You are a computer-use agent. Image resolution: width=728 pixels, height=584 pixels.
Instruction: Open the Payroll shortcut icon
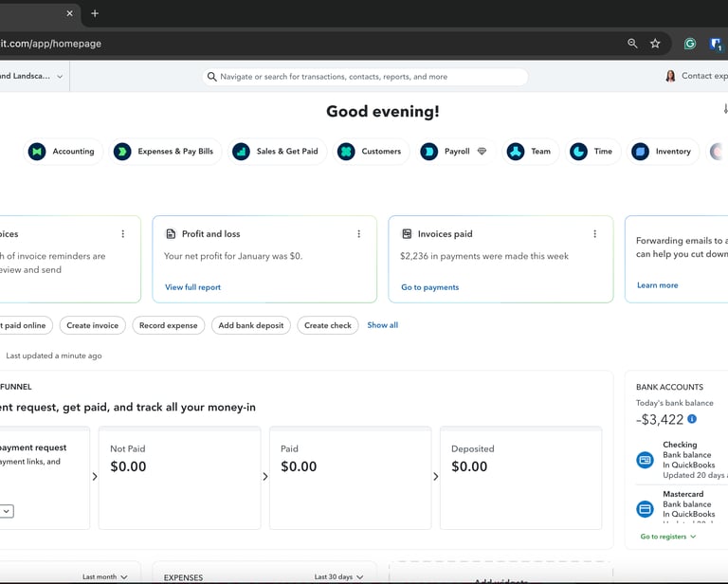[x=429, y=152]
